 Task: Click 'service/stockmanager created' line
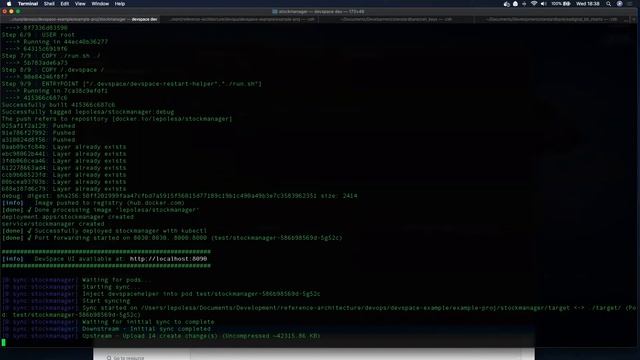tap(53, 224)
